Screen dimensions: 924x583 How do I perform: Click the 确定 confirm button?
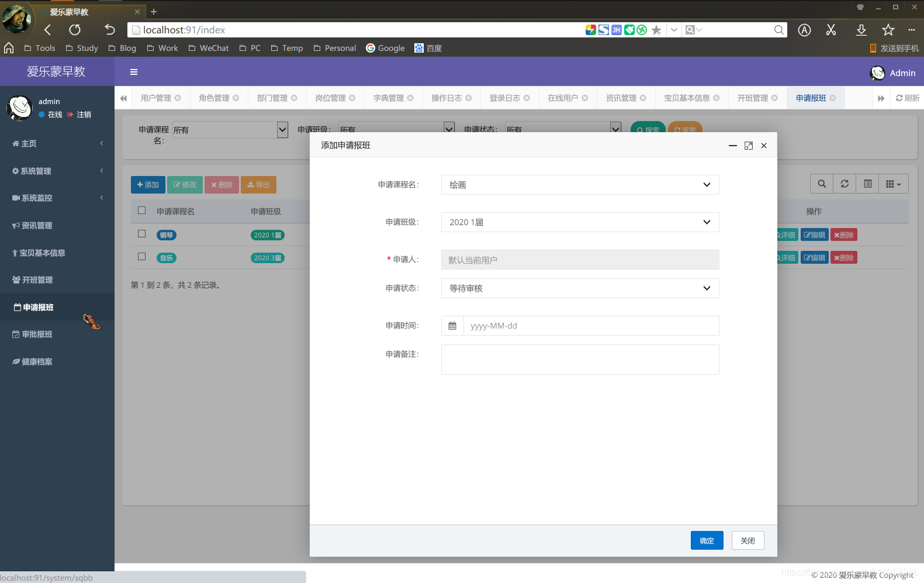[707, 540]
